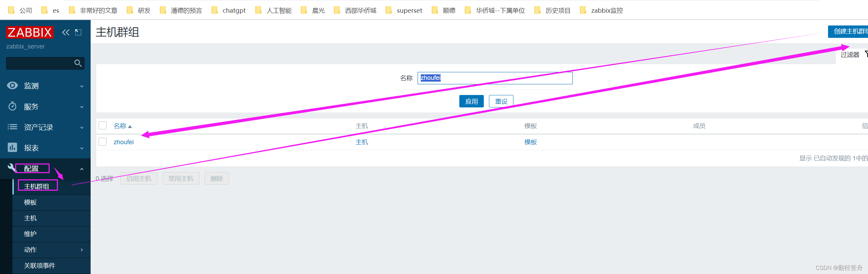868x274 pixels.
Task: Open the 人工智能 bookmark folder
Action: coord(274,10)
